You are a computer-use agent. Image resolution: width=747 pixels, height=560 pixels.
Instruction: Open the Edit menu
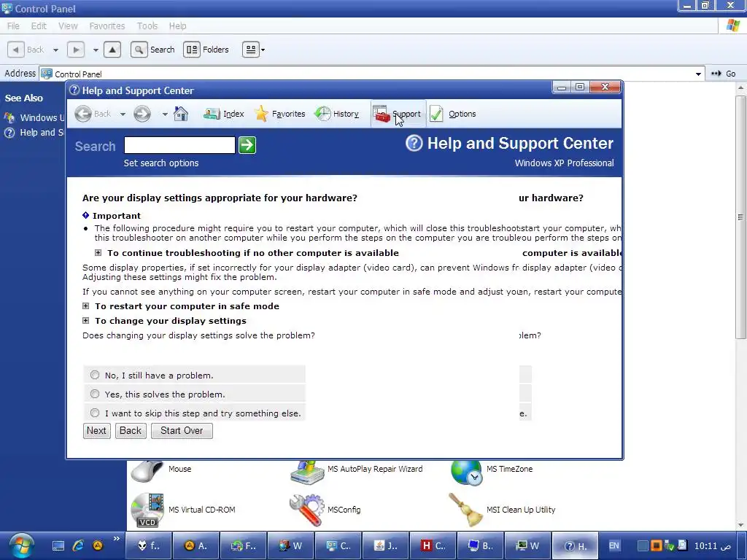tap(39, 26)
